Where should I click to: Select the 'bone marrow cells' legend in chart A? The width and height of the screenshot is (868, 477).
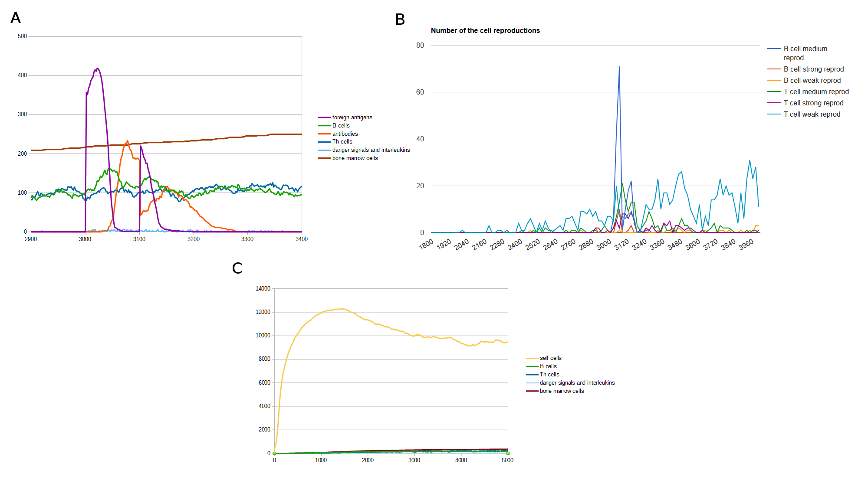point(355,158)
